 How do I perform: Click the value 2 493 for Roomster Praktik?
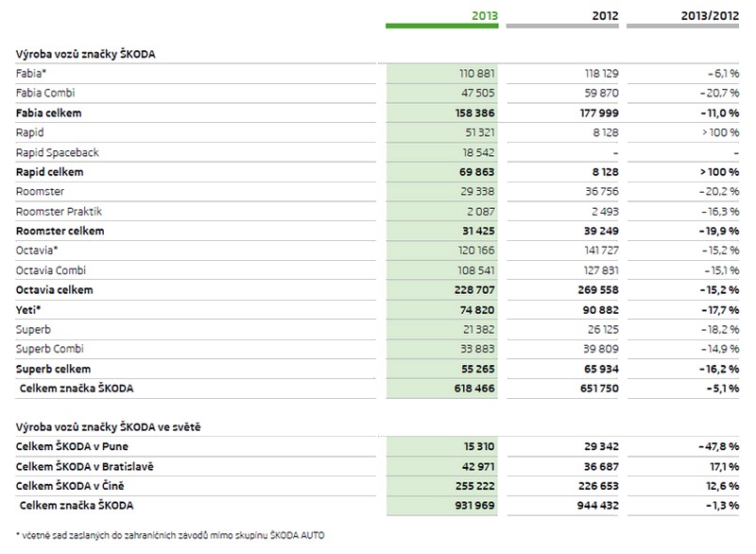click(x=605, y=211)
